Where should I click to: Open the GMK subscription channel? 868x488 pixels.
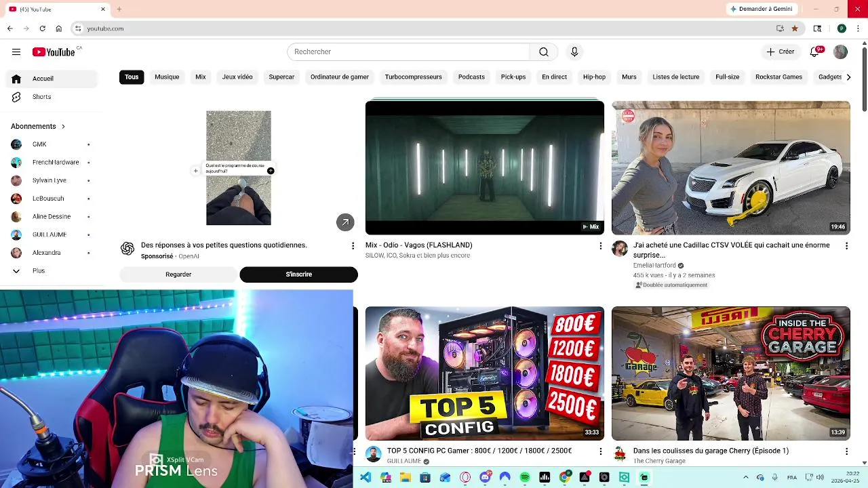(52, 144)
